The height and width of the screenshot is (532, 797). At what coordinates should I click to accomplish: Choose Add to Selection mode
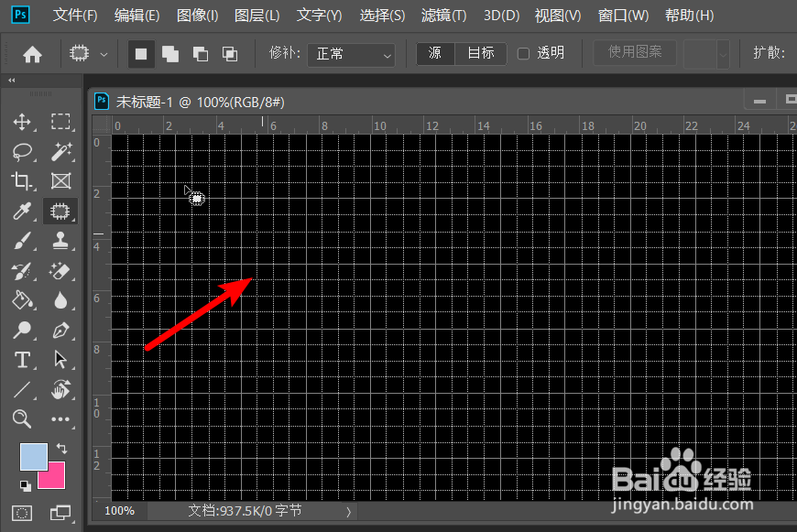click(170, 54)
